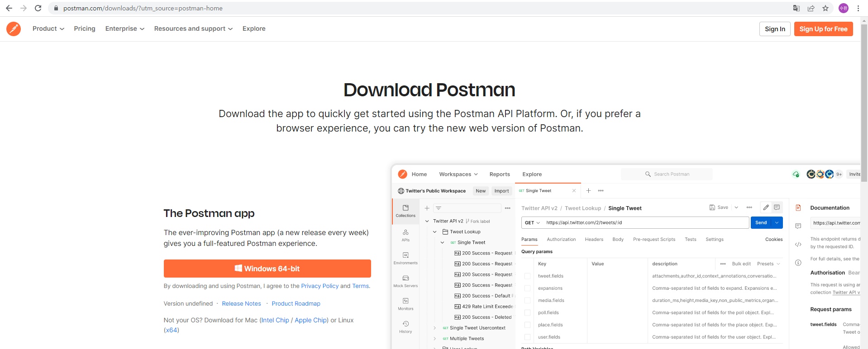Switch to the Authorization tab
Screen dimensions: 868x349
click(x=561, y=239)
